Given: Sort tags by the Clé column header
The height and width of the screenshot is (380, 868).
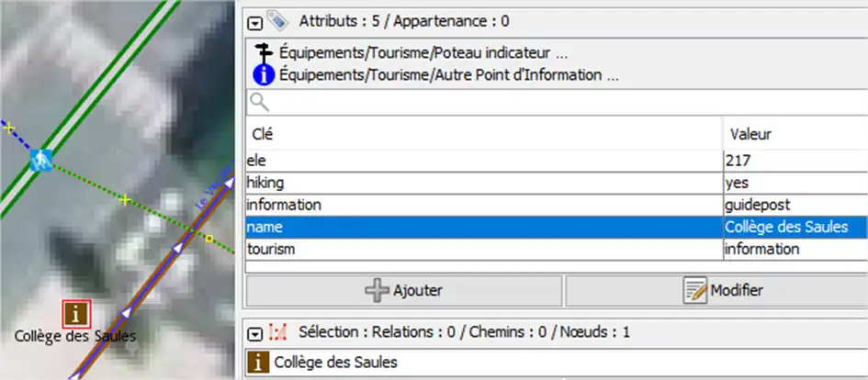Looking at the screenshot, I should coord(483,134).
